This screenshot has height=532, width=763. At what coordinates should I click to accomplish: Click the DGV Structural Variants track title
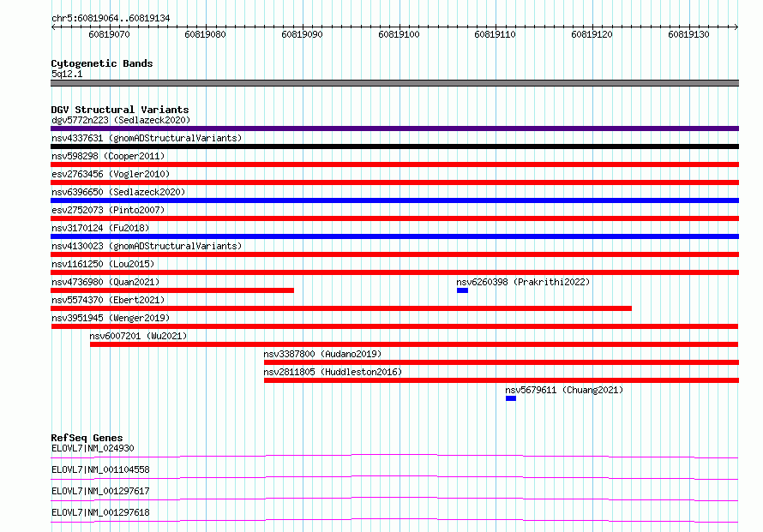(x=120, y=110)
